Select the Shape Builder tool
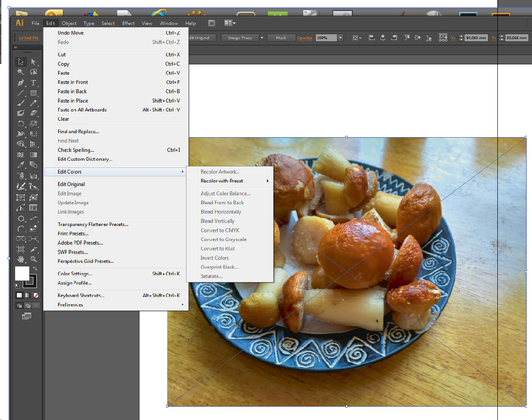The height and width of the screenshot is (420, 532). [x=21, y=144]
